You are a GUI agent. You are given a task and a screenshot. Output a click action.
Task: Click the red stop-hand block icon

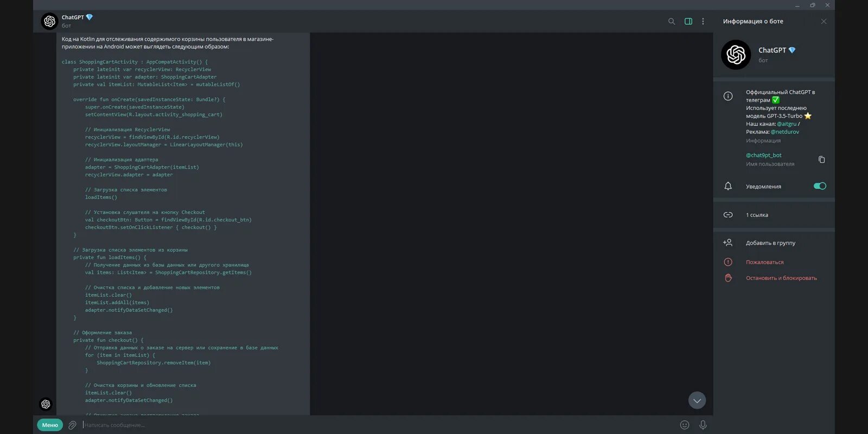[x=728, y=278]
